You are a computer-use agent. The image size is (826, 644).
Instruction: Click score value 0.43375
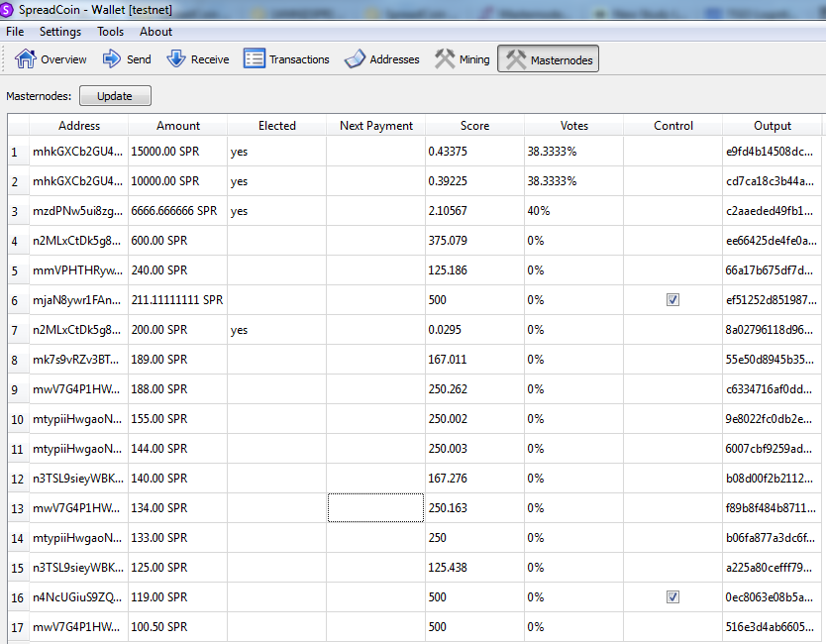point(474,152)
